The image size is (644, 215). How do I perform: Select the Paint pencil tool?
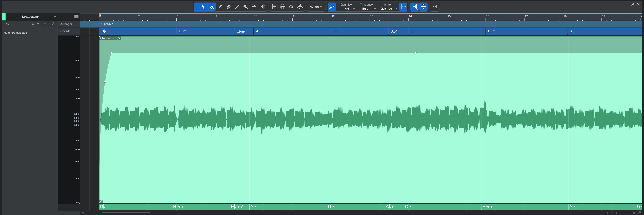(237, 7)
